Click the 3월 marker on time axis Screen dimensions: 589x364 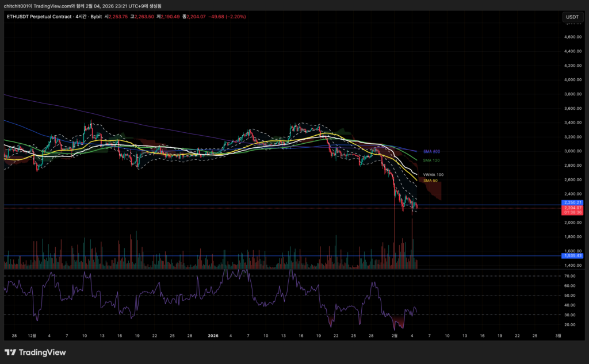pyautogui.click(x=557, y=335)
